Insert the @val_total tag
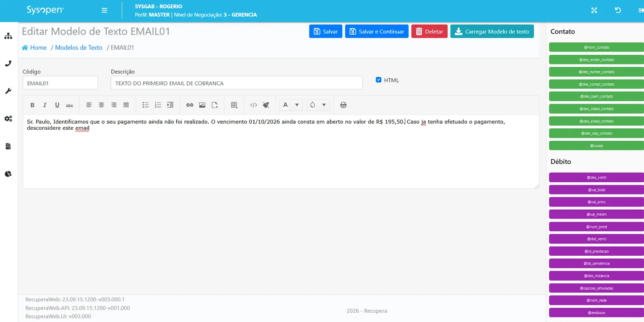The image size is (644, 322). [x=596, y=190]
